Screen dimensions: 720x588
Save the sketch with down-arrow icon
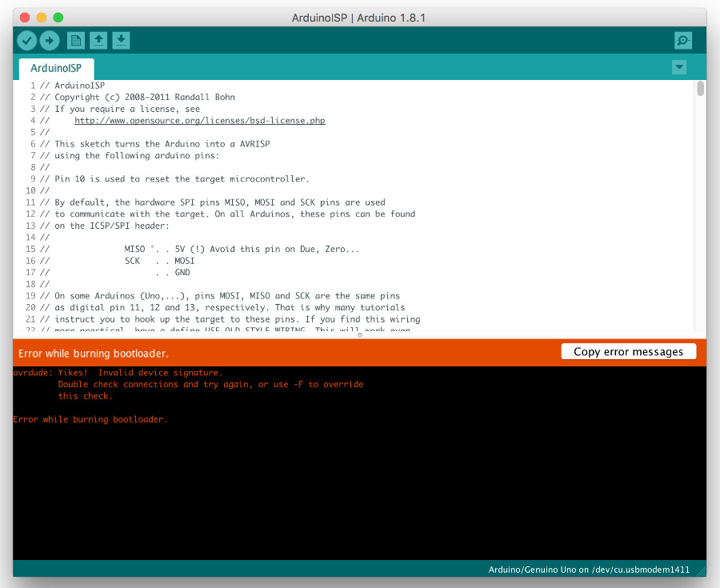(121, 40)
